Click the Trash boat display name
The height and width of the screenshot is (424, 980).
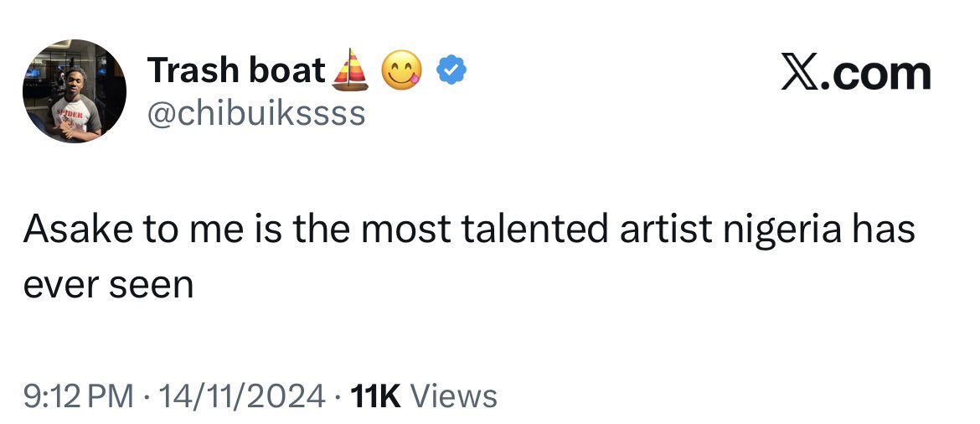[x=236, y=70]
